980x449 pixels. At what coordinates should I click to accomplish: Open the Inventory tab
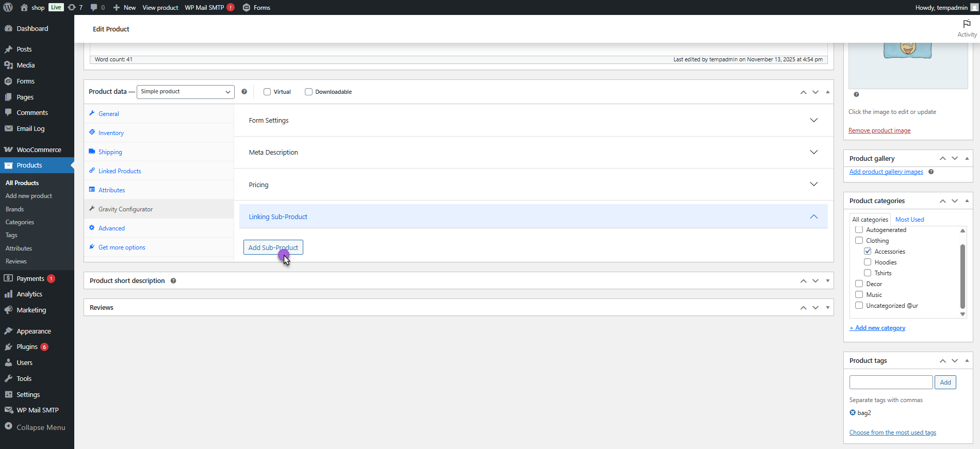(x=111, y=133)
